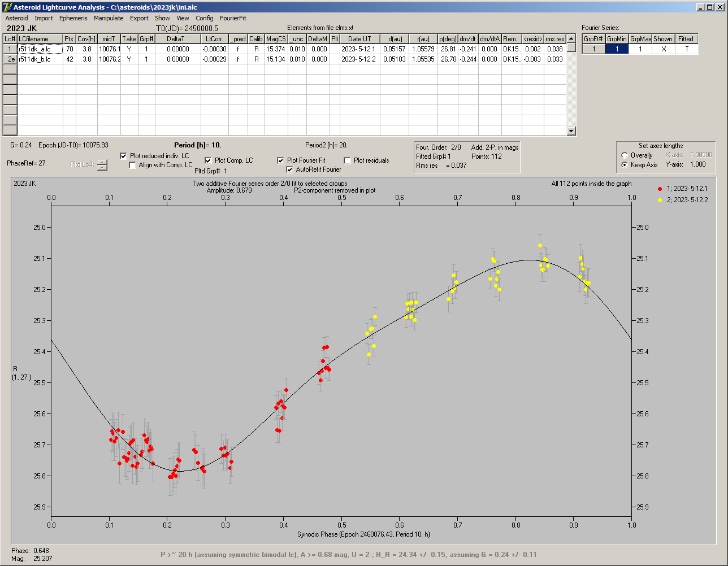
Task: Click the Date UT column header
Action: pyautogui.click(x=359, y=39)
